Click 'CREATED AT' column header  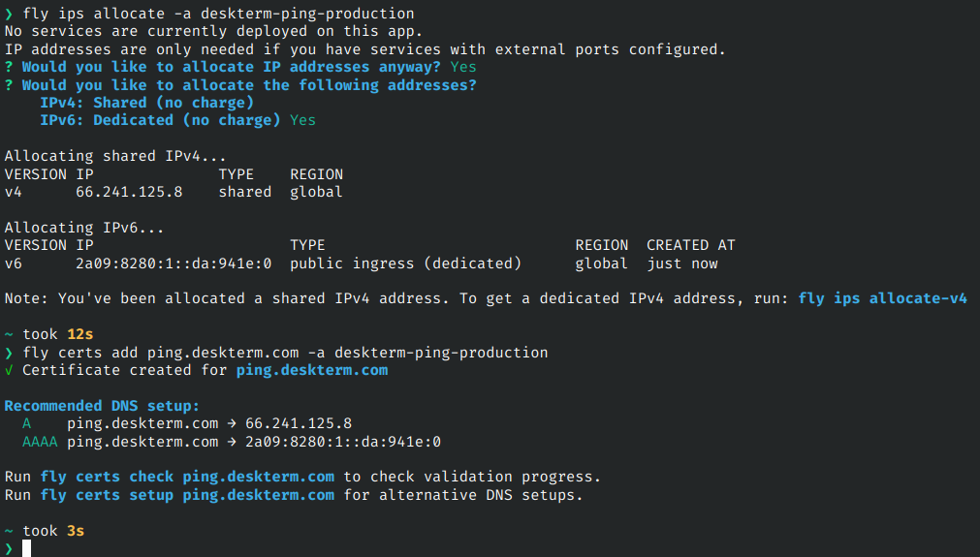pos(690,245)
